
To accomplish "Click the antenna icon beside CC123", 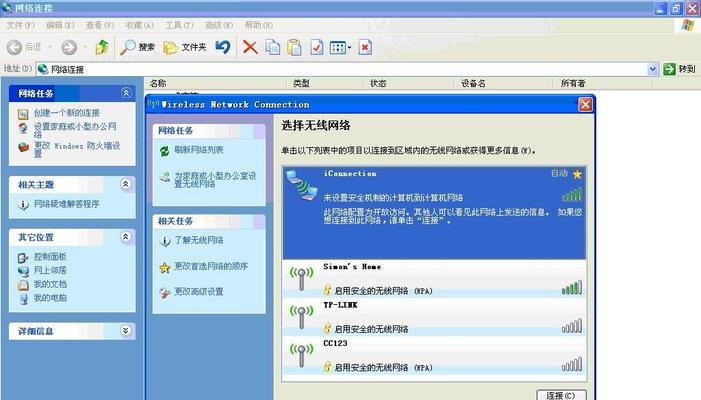I will click(302, 355).
